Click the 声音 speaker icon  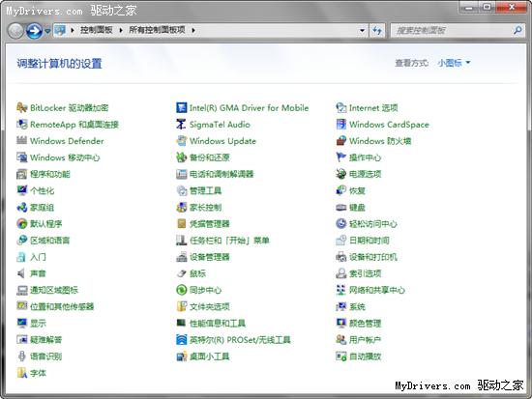point(21,273)
